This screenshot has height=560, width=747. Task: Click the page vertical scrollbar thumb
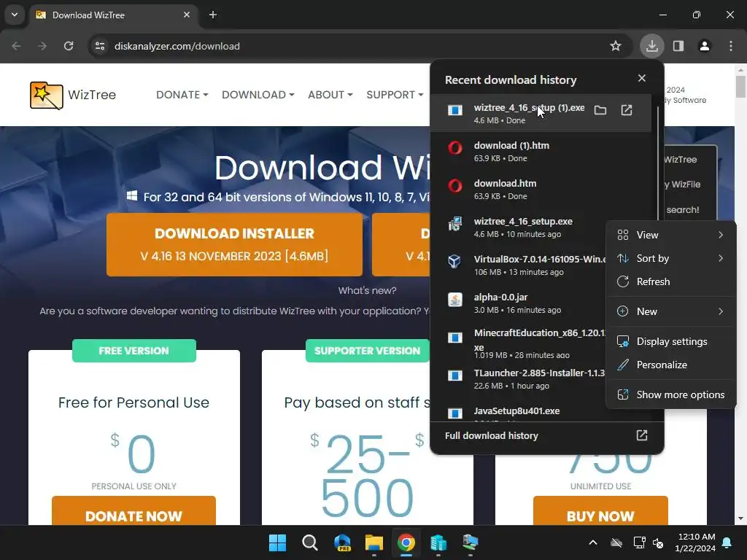pyautogui.click(x=740, y=86)
